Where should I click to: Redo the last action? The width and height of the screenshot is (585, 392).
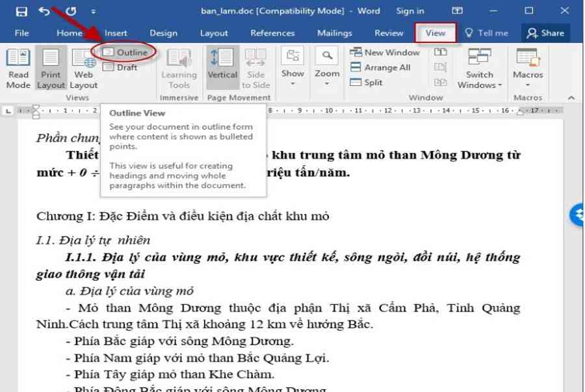[71, 11]
